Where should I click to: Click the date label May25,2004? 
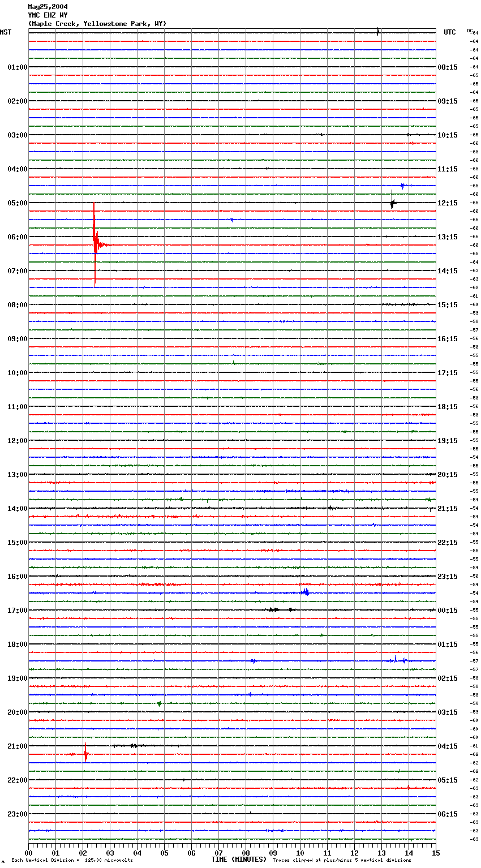point(48,7)
